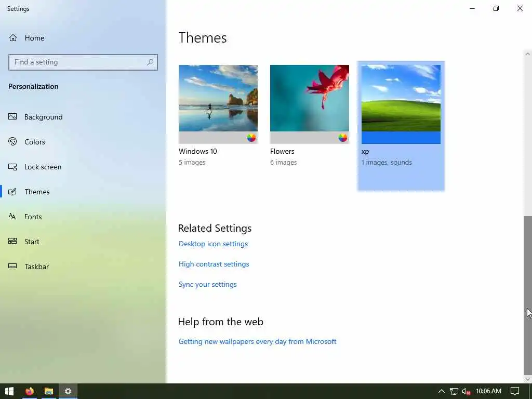Open Sync your settings link
532x399 pixels.
[208, 284]
